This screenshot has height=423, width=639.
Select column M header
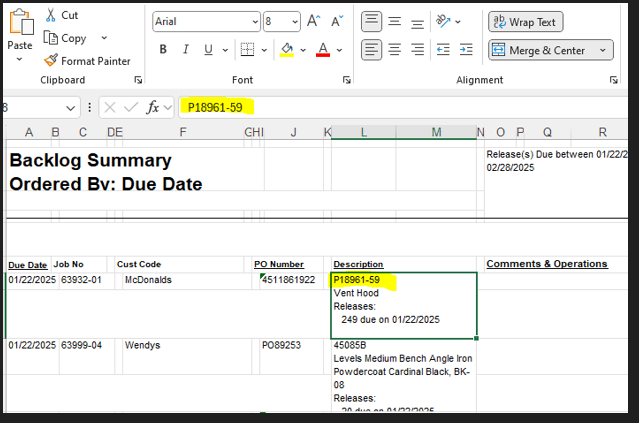pos(436,132)
